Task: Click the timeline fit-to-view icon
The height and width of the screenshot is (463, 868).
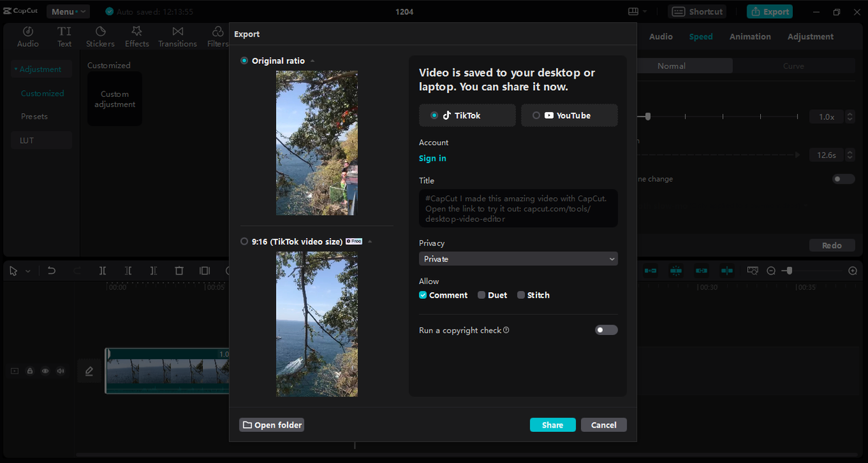Action: [x=752, y=270]
